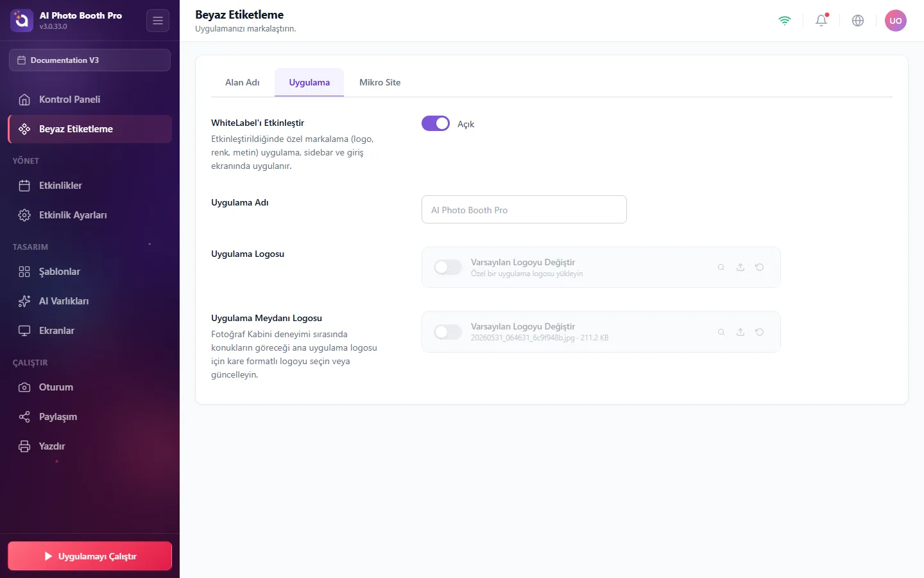Click the Paylaşım share icon
Screen dimensions: 924x578
click(x=24, y=417)
